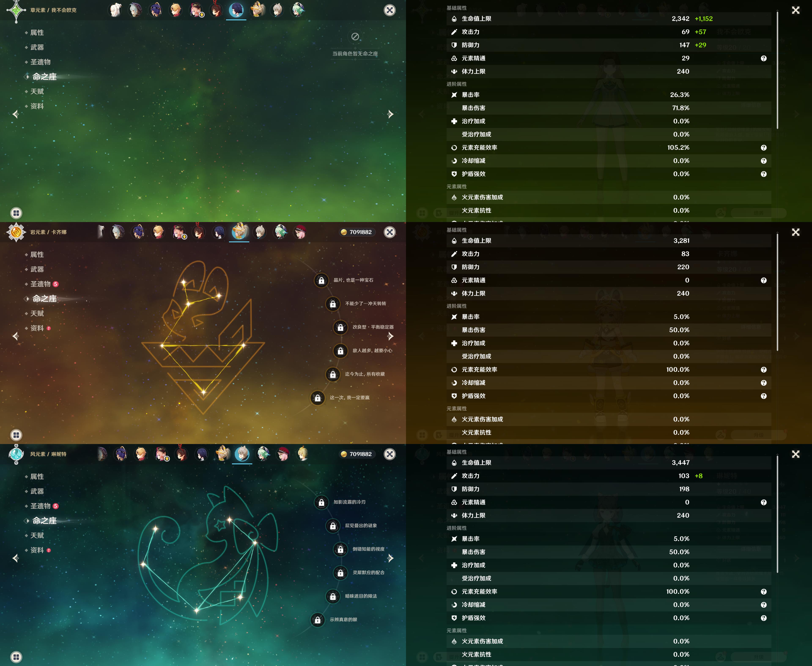
Task: Click the lock icon beside 灵犀默应的配合
Action: click(340, 573)
